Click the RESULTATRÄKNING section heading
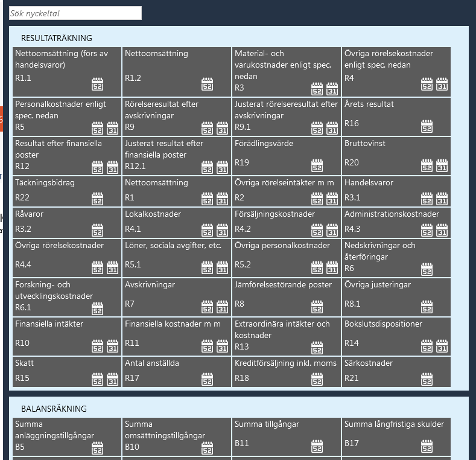Viewport: 476px width, 460px height. pos(57,38)
